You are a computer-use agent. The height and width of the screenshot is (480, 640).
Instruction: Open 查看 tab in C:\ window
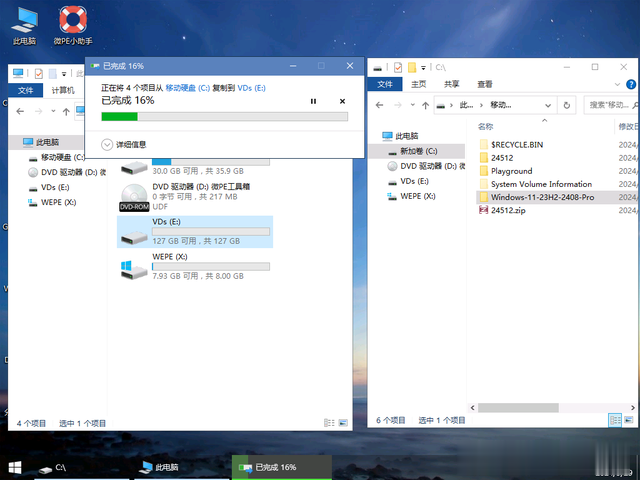click(485, 84)
